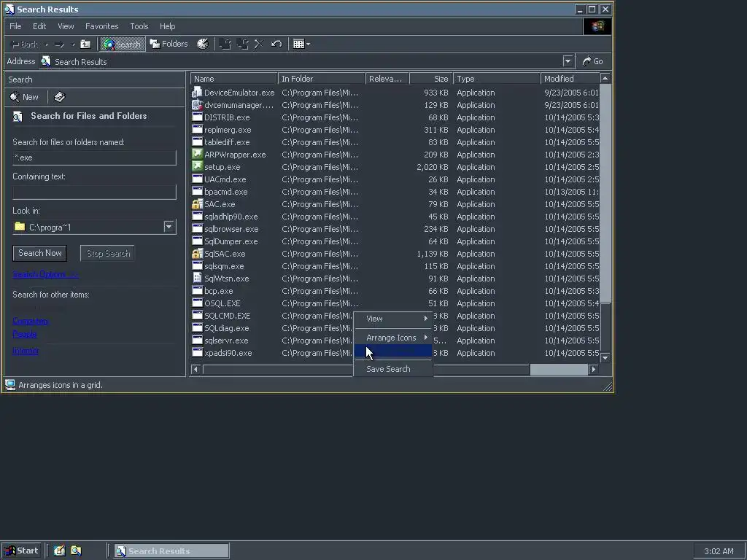The image size is (747, 560).
Task: Select the SqlWtsn.exe document icon
Action: click(197, 278)
